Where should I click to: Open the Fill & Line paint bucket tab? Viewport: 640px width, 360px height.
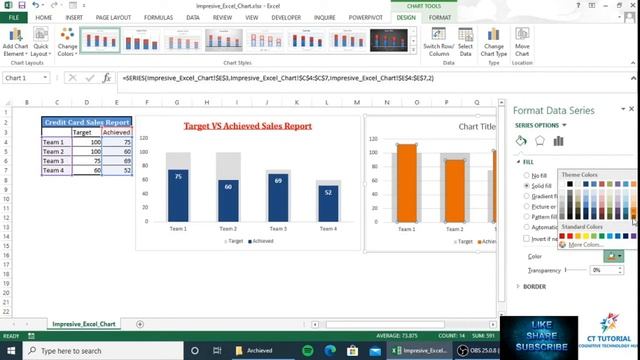point(521,141)
